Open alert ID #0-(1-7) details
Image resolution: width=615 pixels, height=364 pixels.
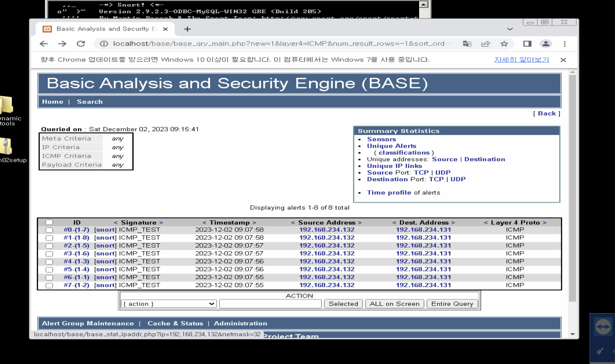76,230
